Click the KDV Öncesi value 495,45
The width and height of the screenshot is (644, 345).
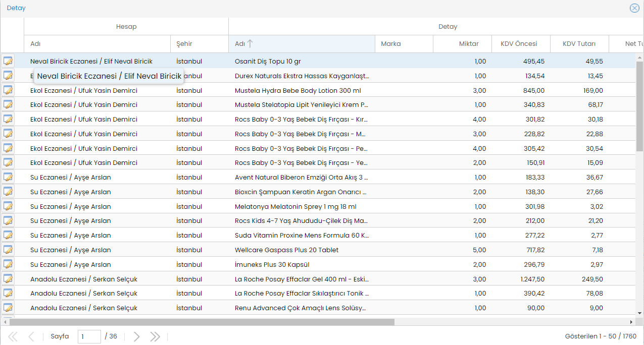pyautogui.click(x=534, y=61)
